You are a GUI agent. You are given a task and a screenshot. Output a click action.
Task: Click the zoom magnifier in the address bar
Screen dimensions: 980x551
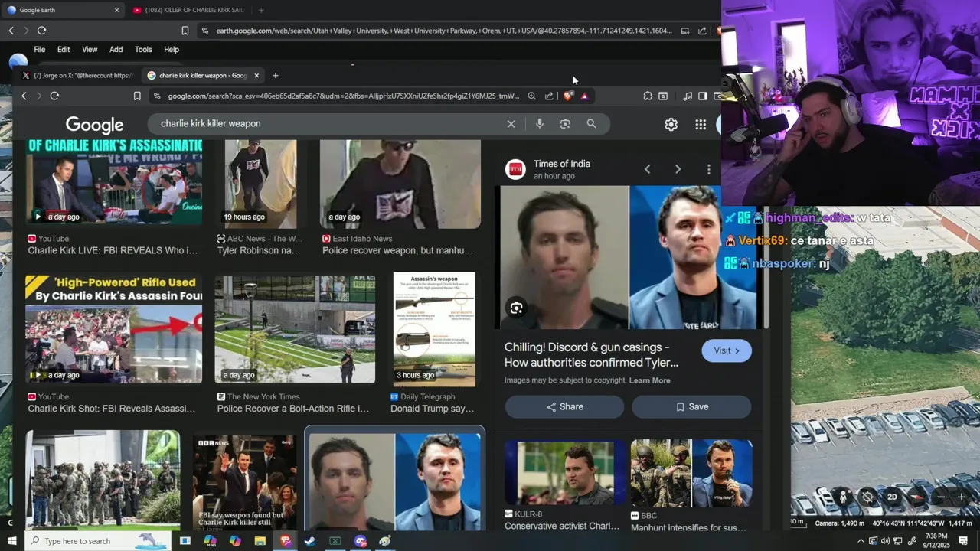point(531,96)
